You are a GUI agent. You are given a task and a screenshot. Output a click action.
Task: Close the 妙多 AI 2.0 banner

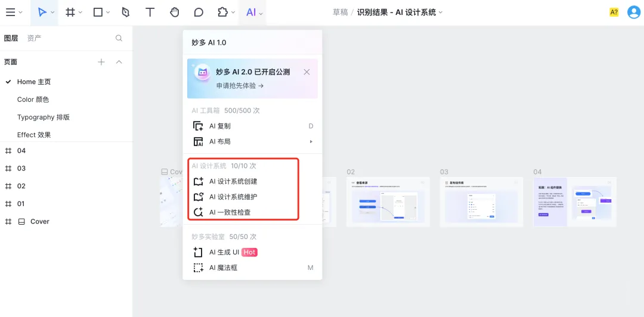(x=306, y=72)
